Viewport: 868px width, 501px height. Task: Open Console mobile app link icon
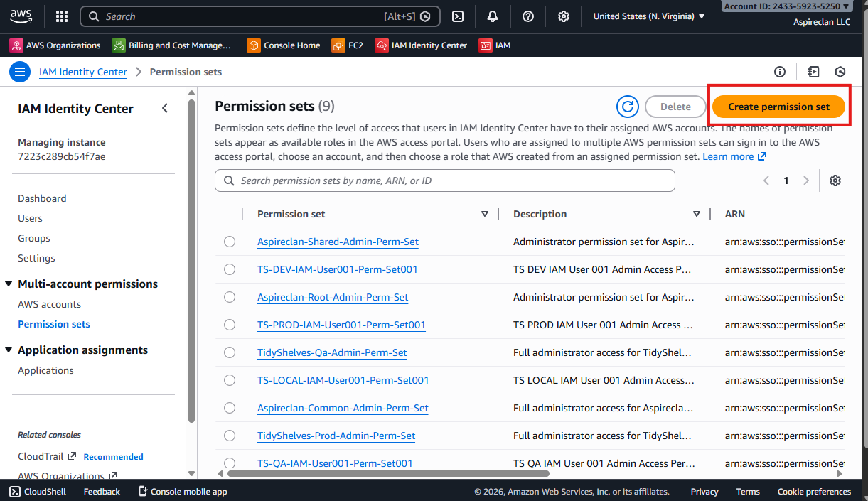tap(143, 491)
